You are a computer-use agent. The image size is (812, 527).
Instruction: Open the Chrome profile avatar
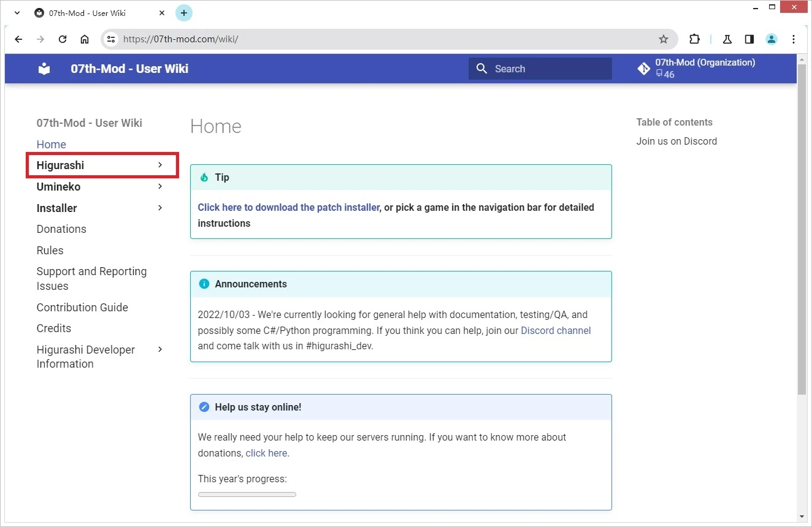(x=771, y=39)
